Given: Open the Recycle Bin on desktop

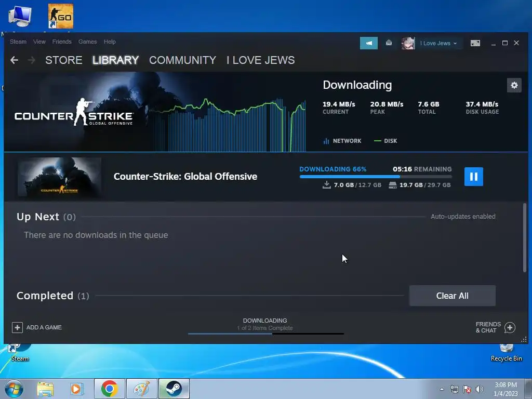Looking at the screenshot, I should 506,353.
